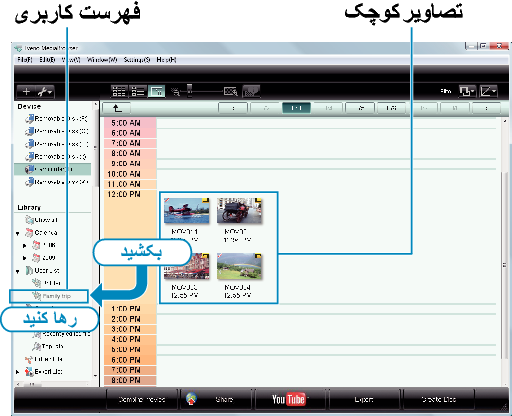Select the highlighted day view tab
The height and width of the screenshot is (416, 512).
click(x=296, y=108)
